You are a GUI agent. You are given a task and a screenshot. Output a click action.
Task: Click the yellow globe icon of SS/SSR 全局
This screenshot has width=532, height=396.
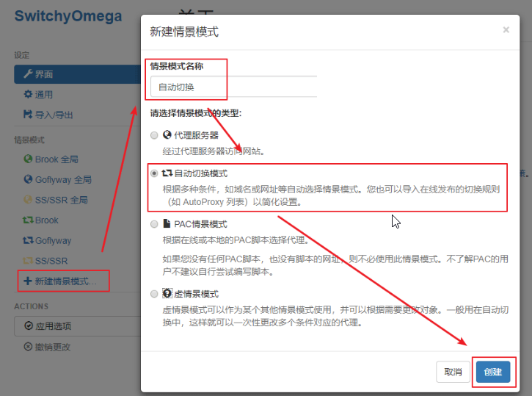28,199
